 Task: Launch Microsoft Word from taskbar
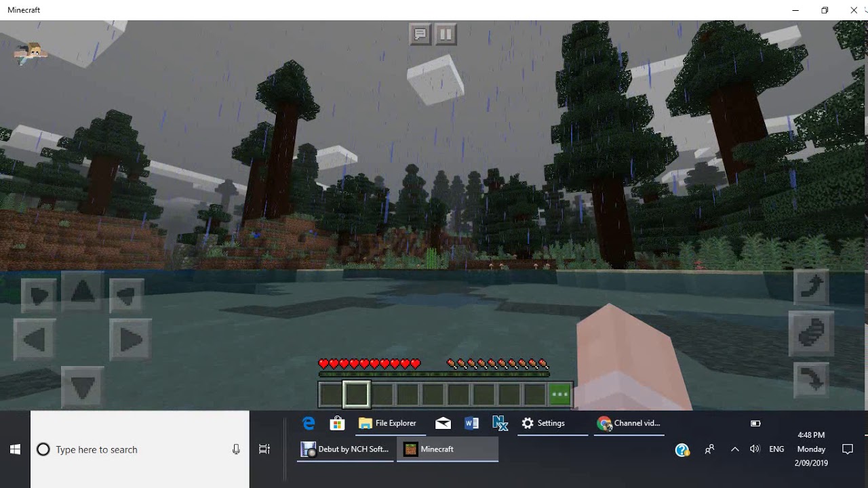point(471,423)
